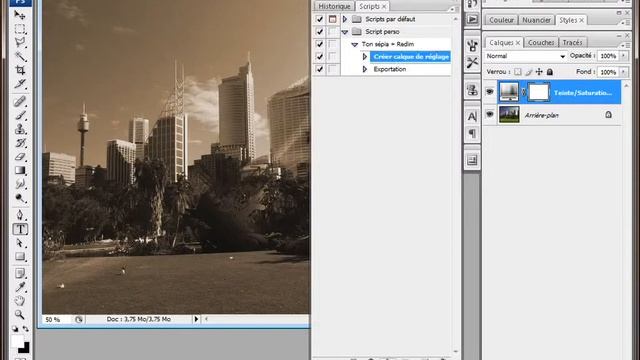Select the Zoom magnifier tool
The width and height of the screenshot is (640, 360).
coord(20,315)
